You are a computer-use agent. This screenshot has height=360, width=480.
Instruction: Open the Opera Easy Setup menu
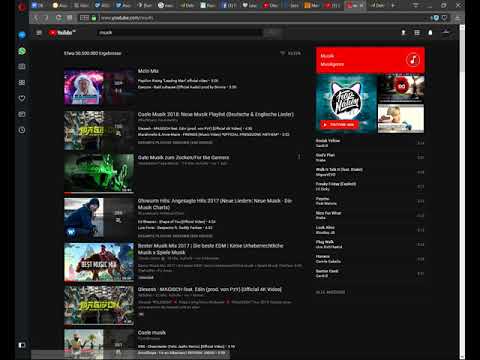click(458, 18)
